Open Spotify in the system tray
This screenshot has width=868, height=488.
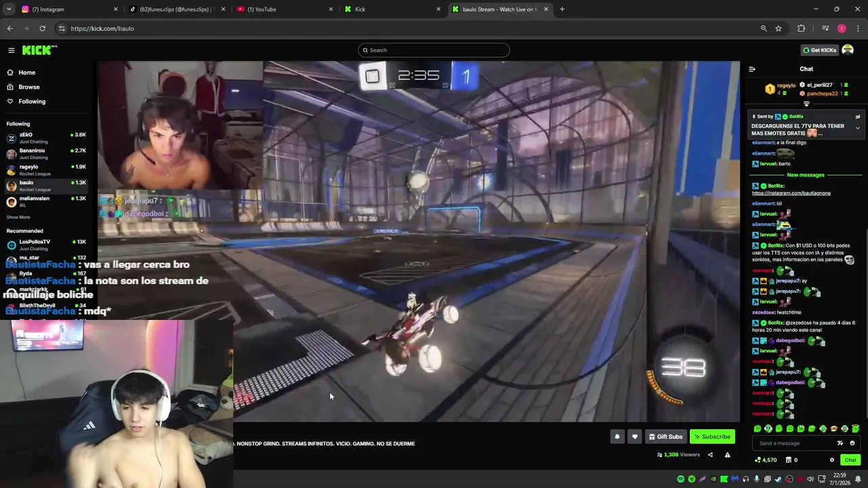tap(681, 479)
